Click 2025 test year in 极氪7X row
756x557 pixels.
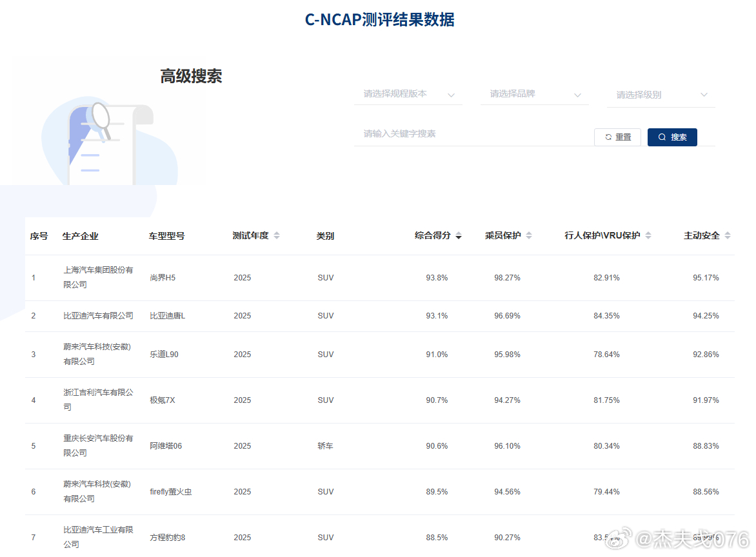243,400
